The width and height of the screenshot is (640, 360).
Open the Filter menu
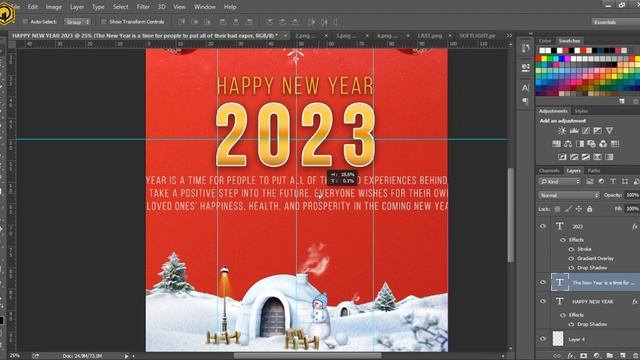tap(143, 7)
